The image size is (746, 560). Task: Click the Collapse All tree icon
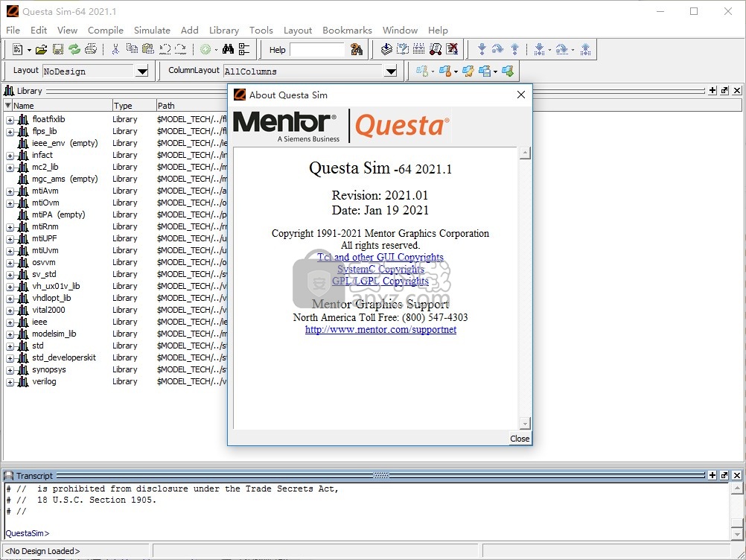(x=244, y=49)
